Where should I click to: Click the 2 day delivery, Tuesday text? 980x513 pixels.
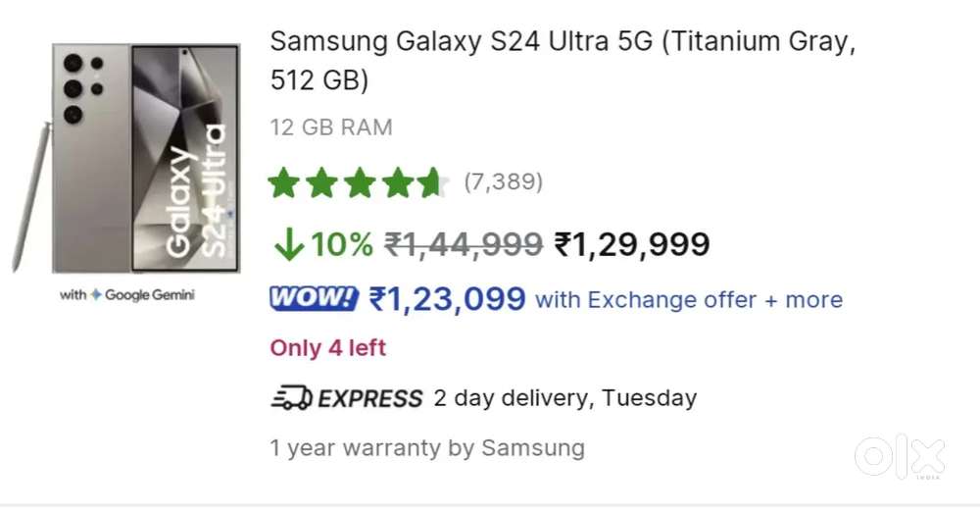click(x=564, y=398)
